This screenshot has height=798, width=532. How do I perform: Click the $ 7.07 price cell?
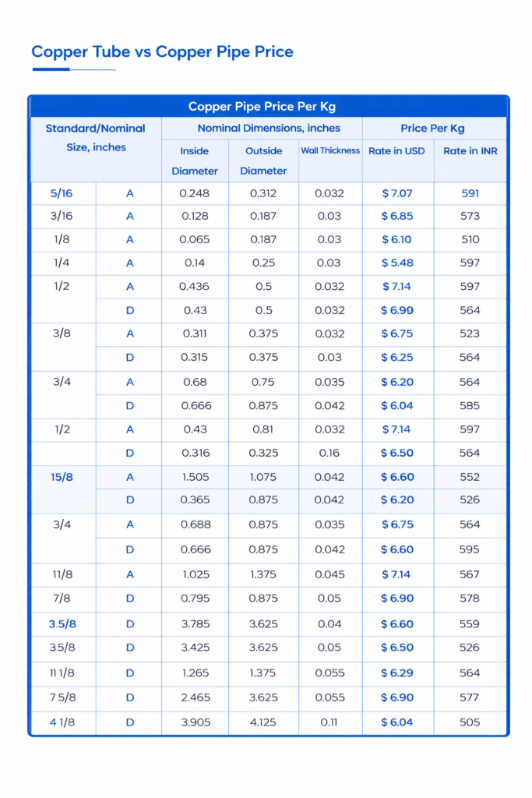396,193
